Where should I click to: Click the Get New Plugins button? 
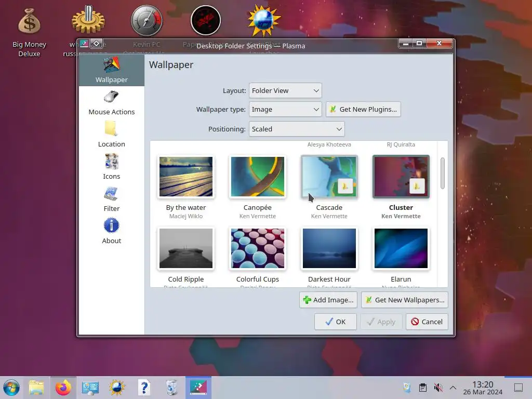tap(363, 109)
